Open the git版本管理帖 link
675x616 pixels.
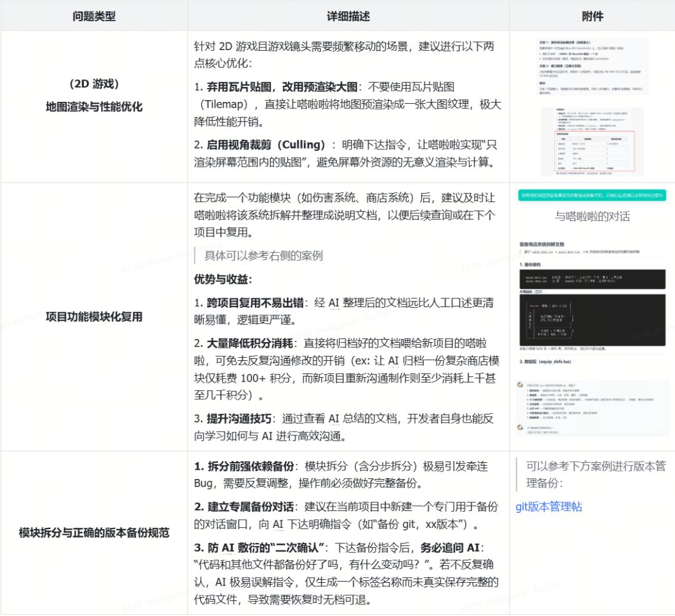[x=548, y=507]
